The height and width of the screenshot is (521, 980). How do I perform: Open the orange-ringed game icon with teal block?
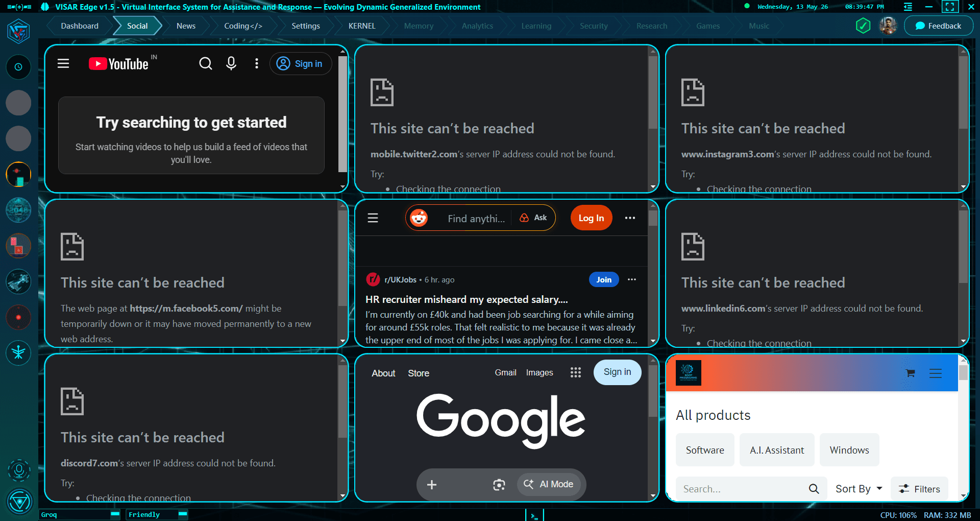(18, 174)
